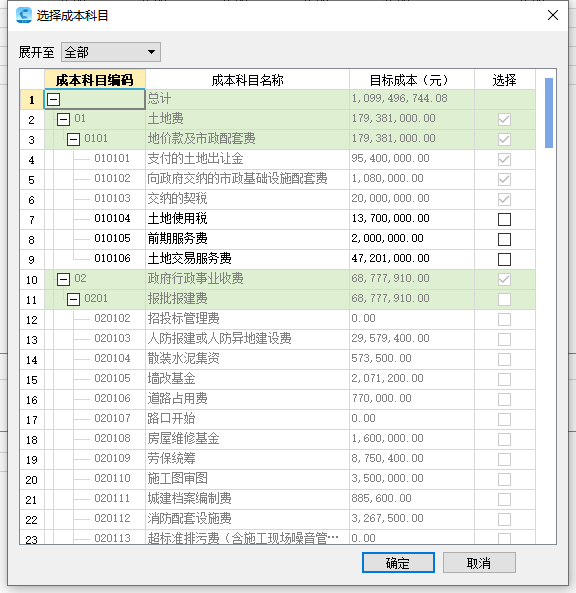Click the 取消 button
Viewport: 576px width, 593px height.
click(479, 563)
